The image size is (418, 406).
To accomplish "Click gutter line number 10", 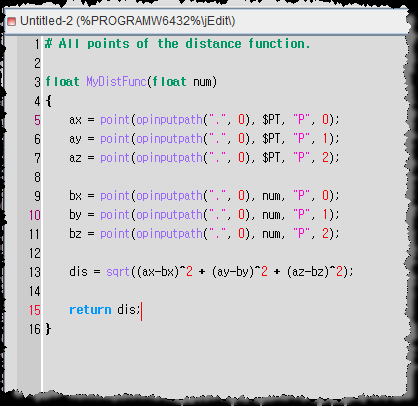I will 35,215.
